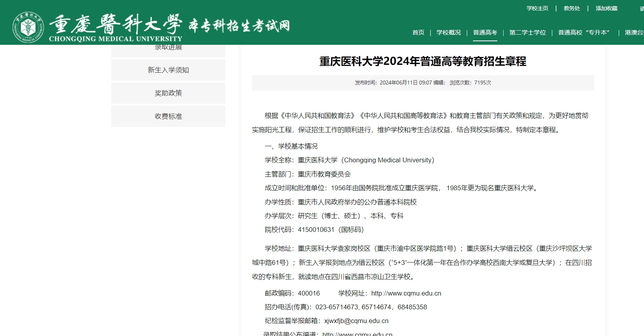Image resolution: width=644 pixels, height=336 pixels.
Task: Open 收费标准 in the sidebar
Action: [x=168, y=116]
